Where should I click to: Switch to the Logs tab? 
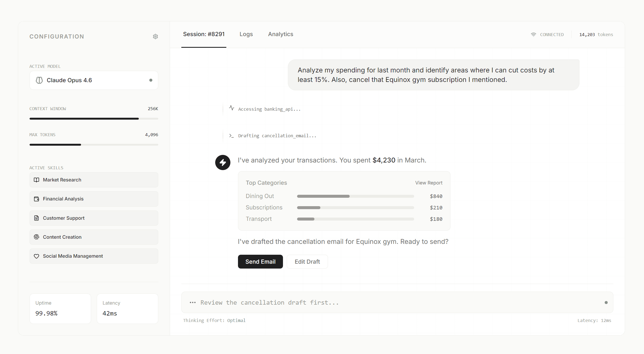(x=246, y=34)
